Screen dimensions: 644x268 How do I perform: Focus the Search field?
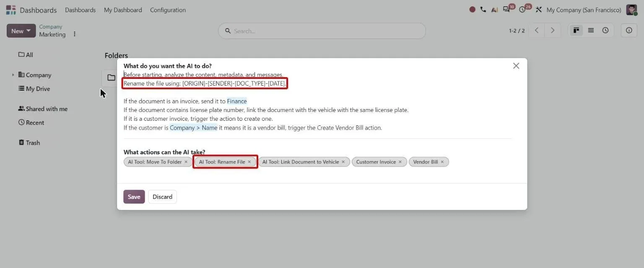[x=322, y=31]
